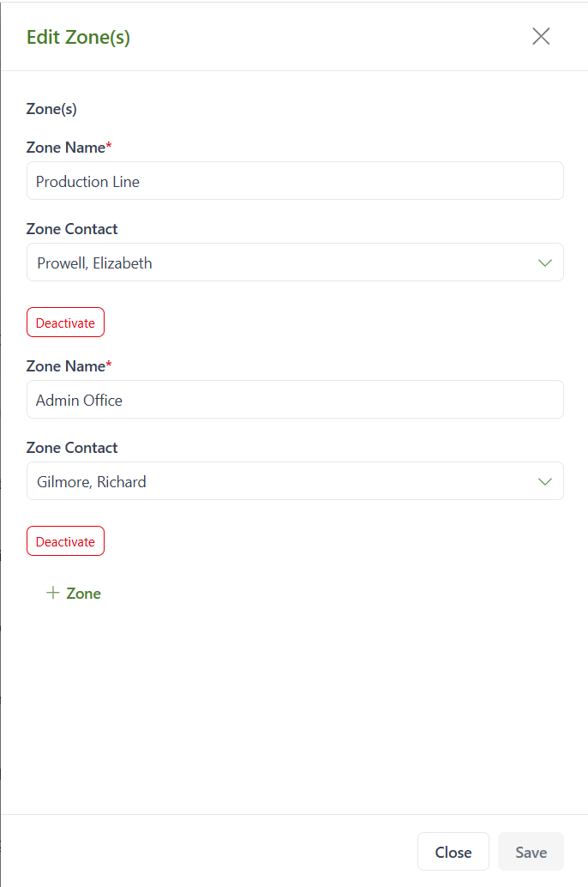The height and width of the screenshot is (887, 588).
Task: Add a new zone via Zone link
Action: [83, 594]
